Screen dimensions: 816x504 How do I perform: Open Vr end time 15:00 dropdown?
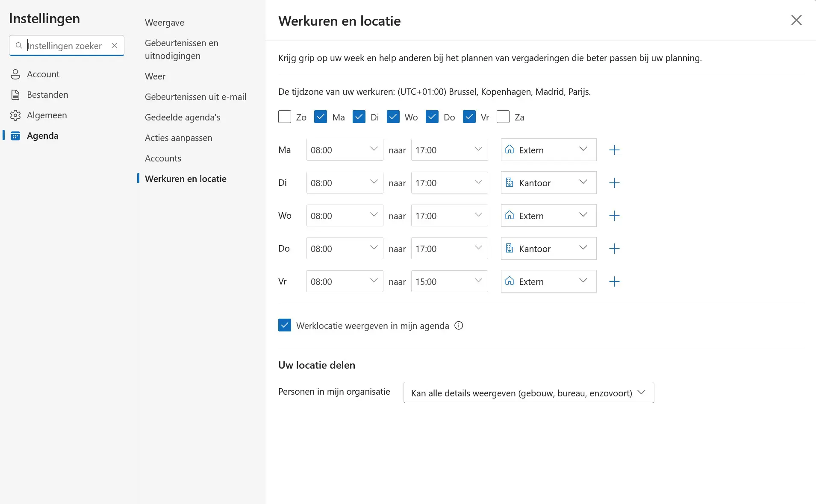[x=449, y=281]
